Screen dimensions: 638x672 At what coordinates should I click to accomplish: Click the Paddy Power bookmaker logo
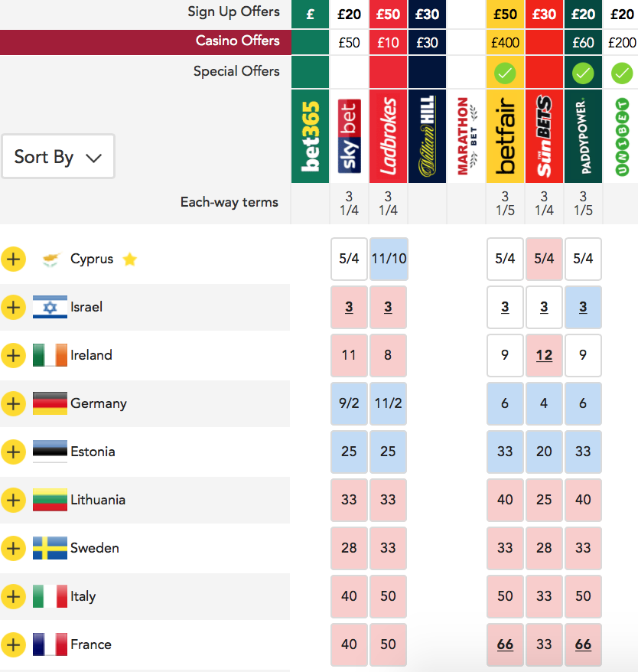[583, 136]
